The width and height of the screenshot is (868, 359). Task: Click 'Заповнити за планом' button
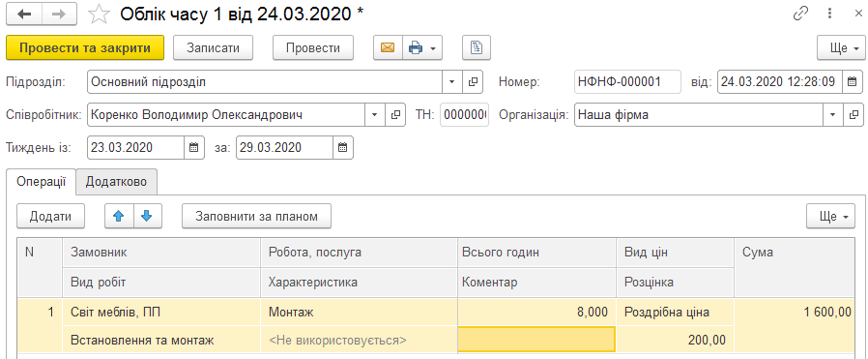tap(257, 216)
